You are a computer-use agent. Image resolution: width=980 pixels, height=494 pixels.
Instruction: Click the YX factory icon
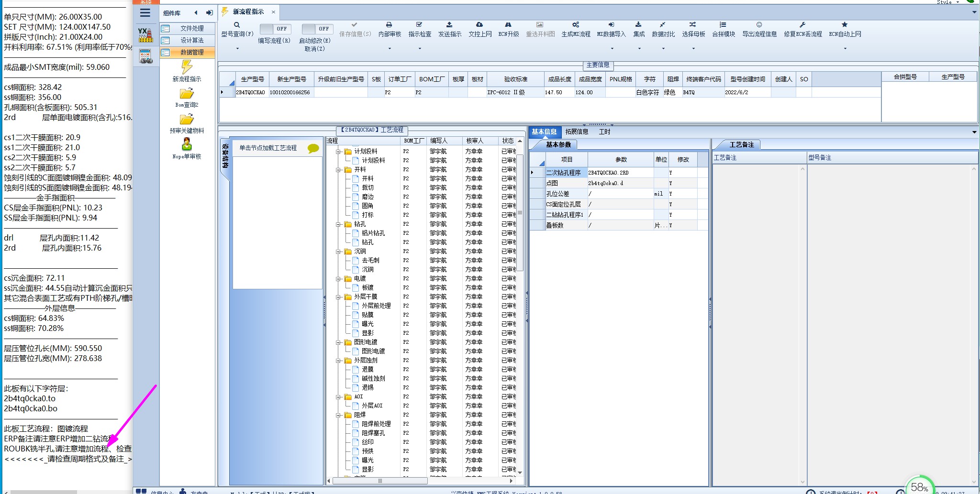click(145, 35)
